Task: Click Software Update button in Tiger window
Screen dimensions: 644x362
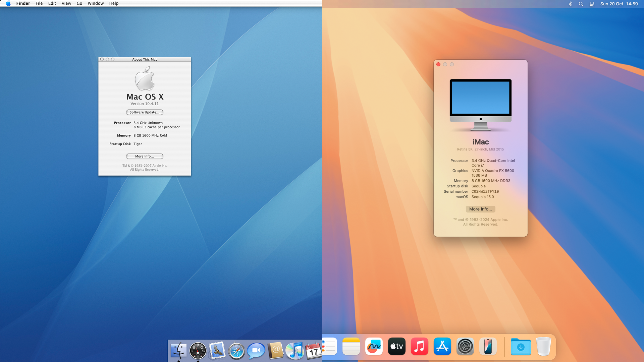Action: (x=145, y=112)
